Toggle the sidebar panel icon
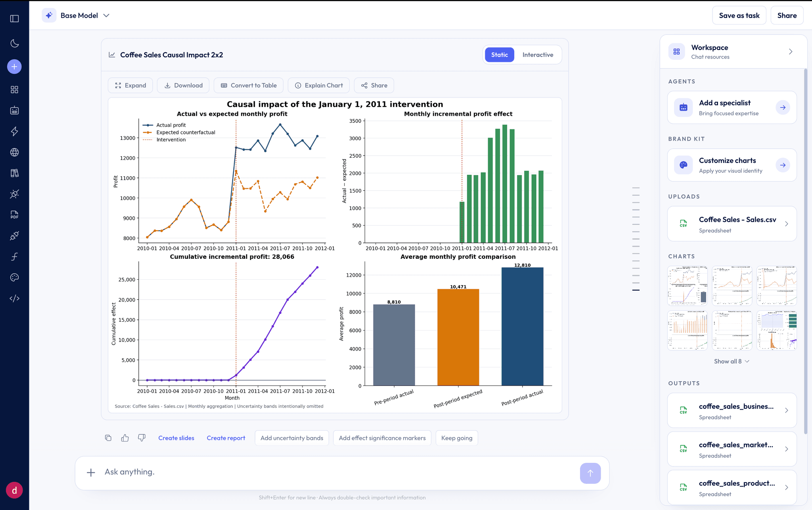The height and width of the screenshot is (510, 812). [x=15, y=19]
